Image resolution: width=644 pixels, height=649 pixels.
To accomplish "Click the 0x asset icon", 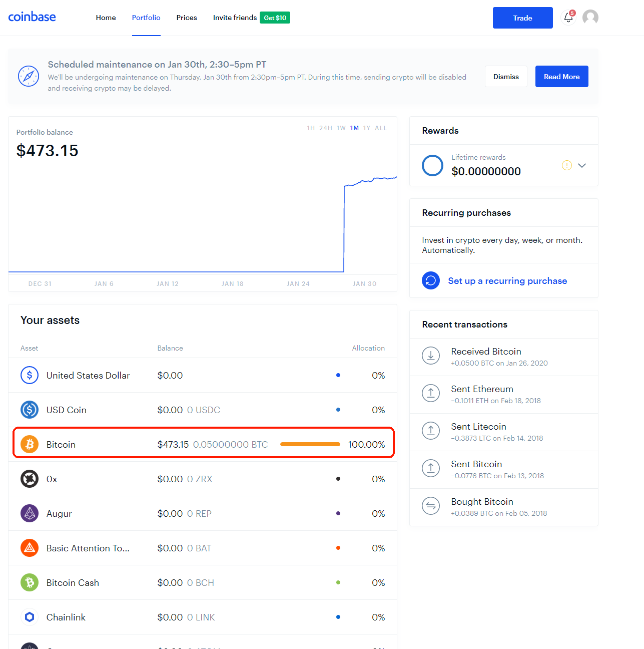I will tap(30, 479).
